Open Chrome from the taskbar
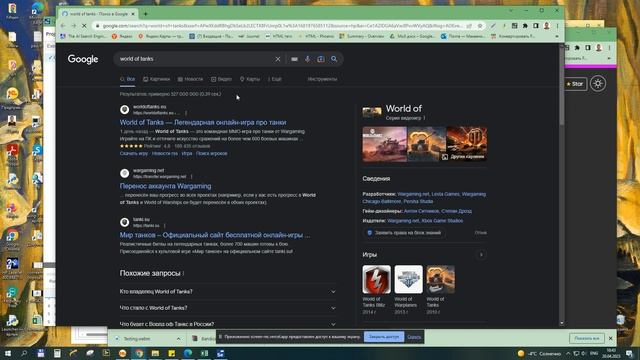This screenshot has width=640, height=360. tap(139, 353)
